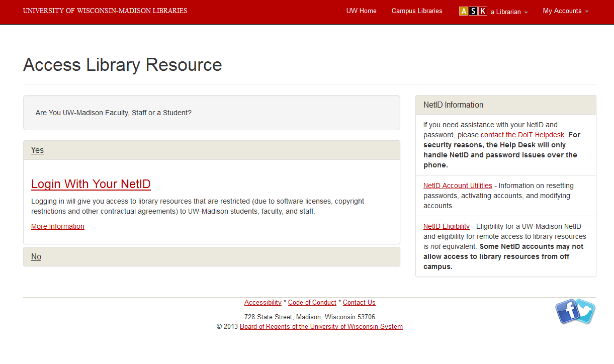This screenshot has width=614, height=364.
Task: Go to UW Home
Action: pos(362,11)
